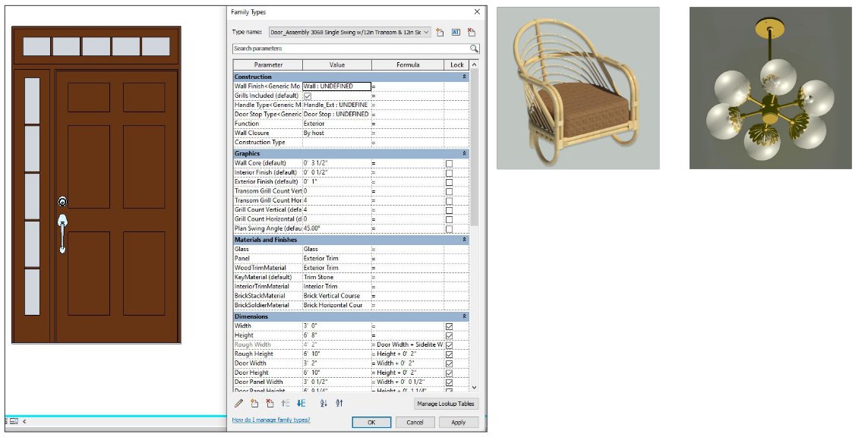The image size is (868, 437).
Task: Click in the Search parameters field
Action: tap(349, 49)
